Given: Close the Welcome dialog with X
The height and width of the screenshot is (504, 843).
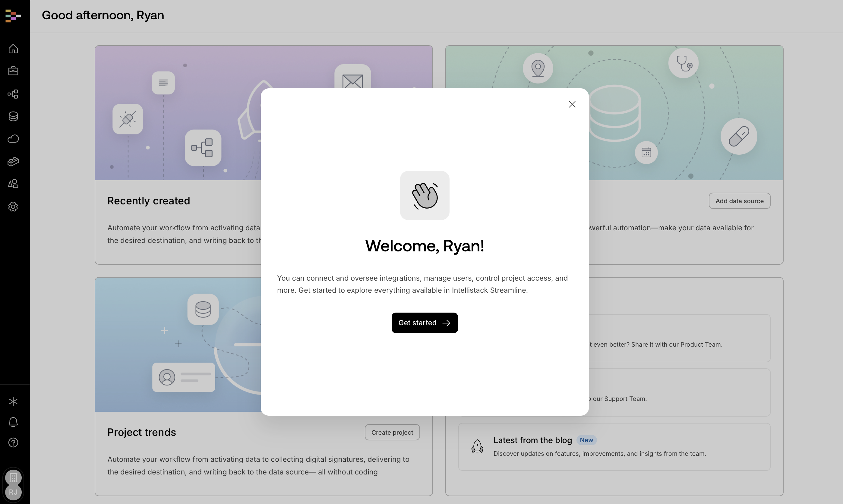Looking at the screenshot, I should click(572, 104).
